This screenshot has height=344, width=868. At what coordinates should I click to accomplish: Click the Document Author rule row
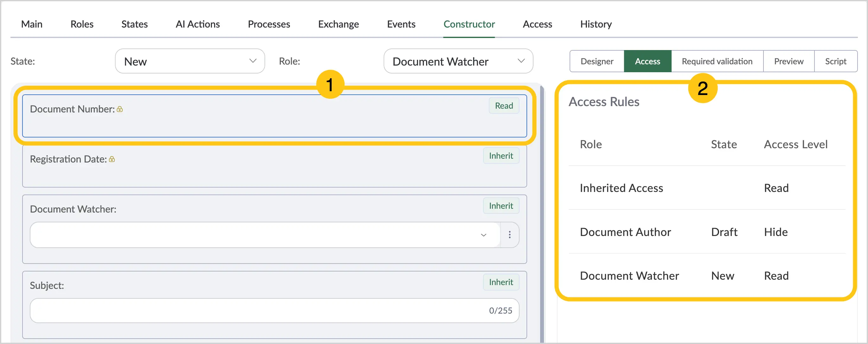tap(707, 232)
